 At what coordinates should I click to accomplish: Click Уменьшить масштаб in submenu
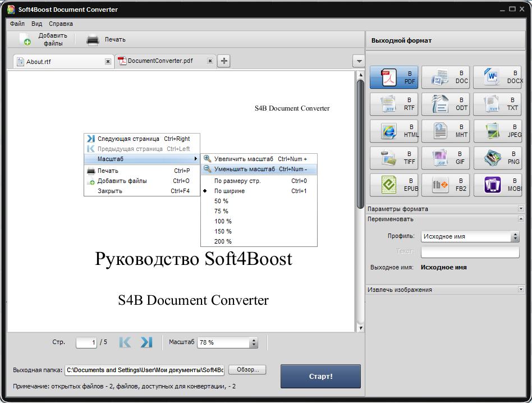pyautogui.click(x=259, y=169)
